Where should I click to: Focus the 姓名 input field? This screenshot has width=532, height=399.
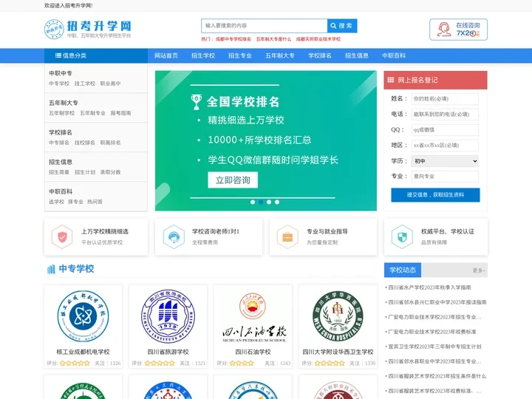[445, 99]
